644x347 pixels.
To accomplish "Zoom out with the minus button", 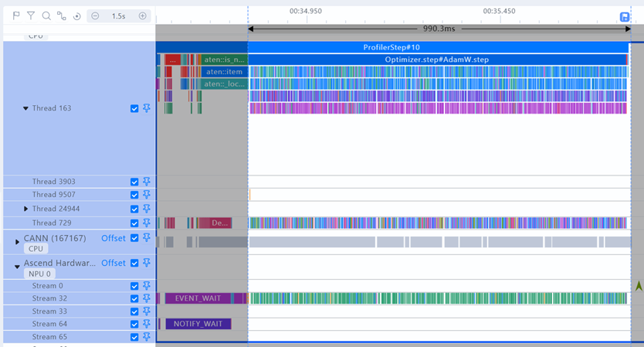I will tap(95, 16).
